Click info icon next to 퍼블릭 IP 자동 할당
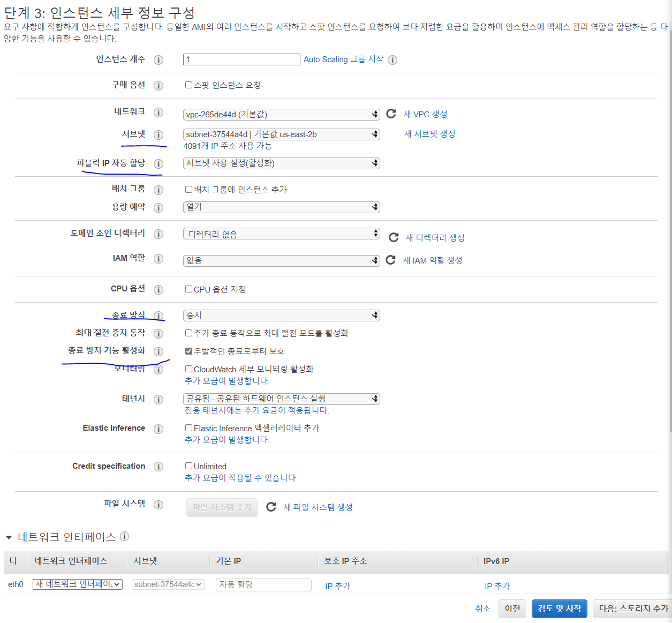This screenshot has height=623, width=672. (158, 164)
